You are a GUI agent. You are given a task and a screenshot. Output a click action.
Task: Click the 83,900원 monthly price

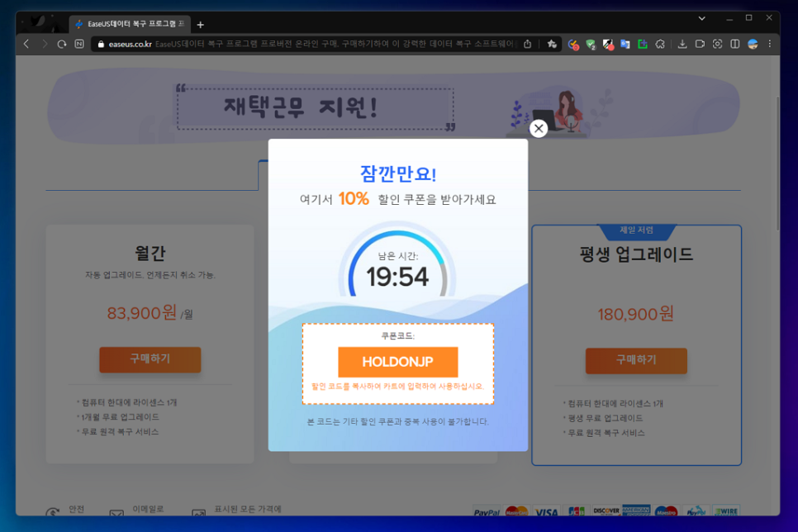coord(141,313)
